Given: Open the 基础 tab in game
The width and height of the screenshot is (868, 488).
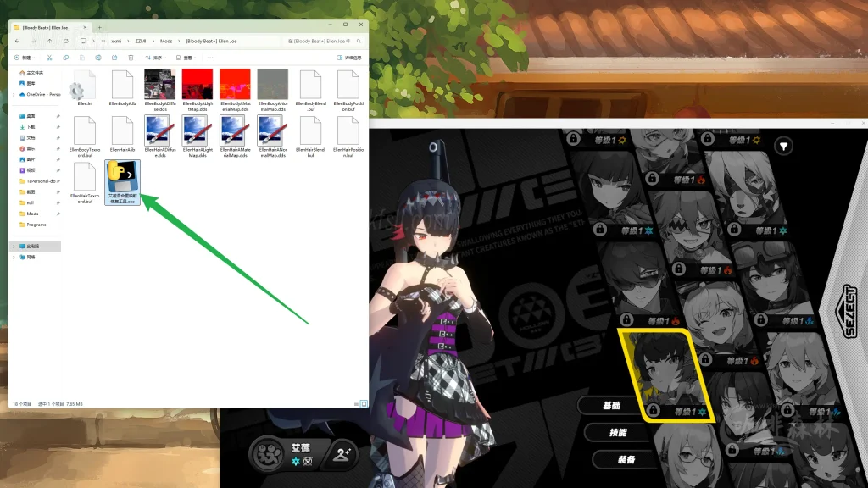Looking at the screenshot, I should point(612,406).
